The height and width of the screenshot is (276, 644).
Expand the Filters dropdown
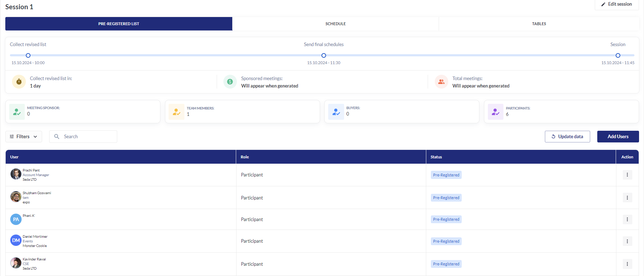click(24, 137)
